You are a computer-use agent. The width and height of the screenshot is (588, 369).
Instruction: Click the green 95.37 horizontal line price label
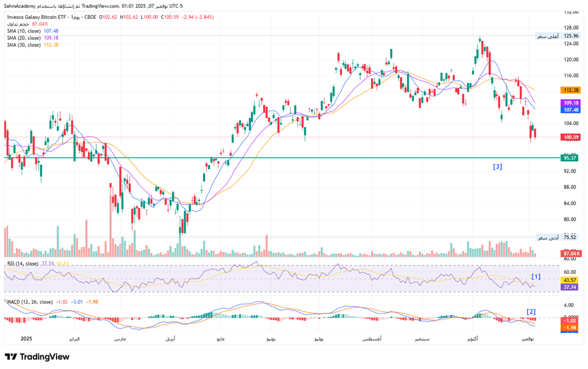(x=570, y=158)
